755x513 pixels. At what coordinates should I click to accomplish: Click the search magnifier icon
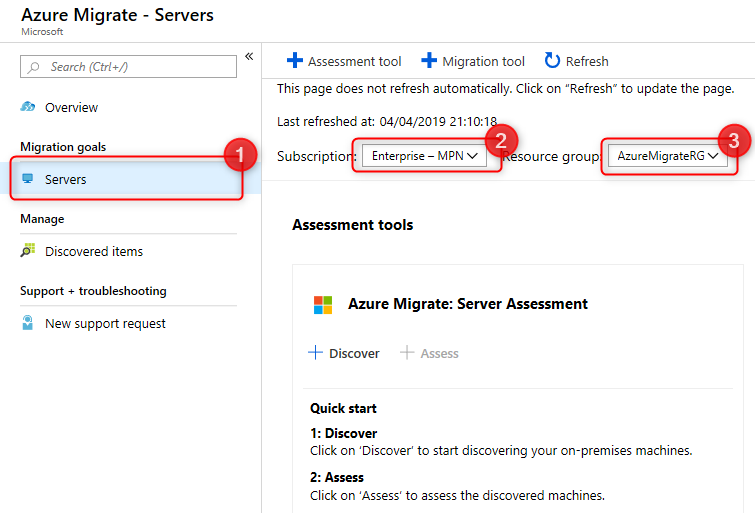point(33,67)
